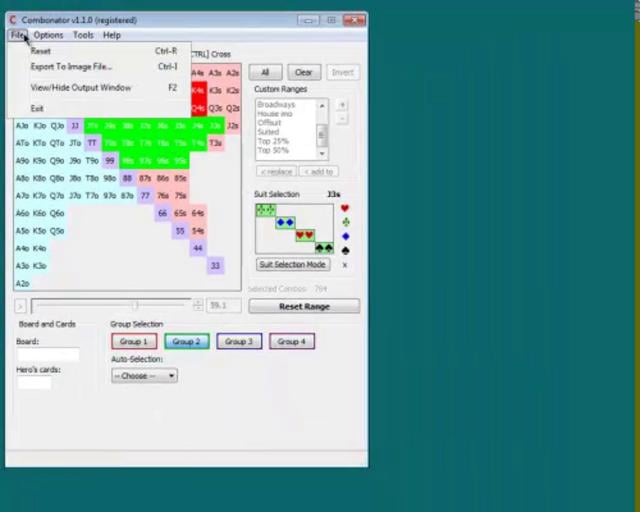640x512 pixels.
Task: Click plus button beside Custom Ranges list
Action: coord(342,105)
